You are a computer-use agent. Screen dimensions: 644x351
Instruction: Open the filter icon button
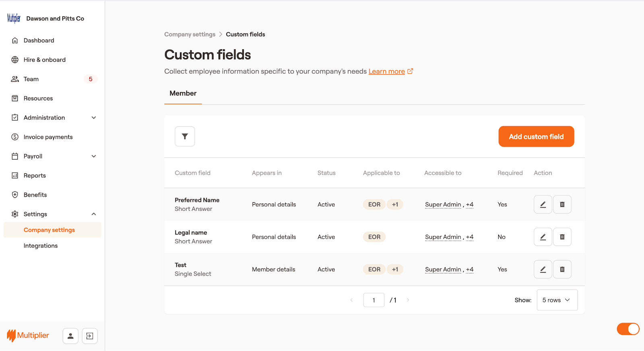(185, 137)
